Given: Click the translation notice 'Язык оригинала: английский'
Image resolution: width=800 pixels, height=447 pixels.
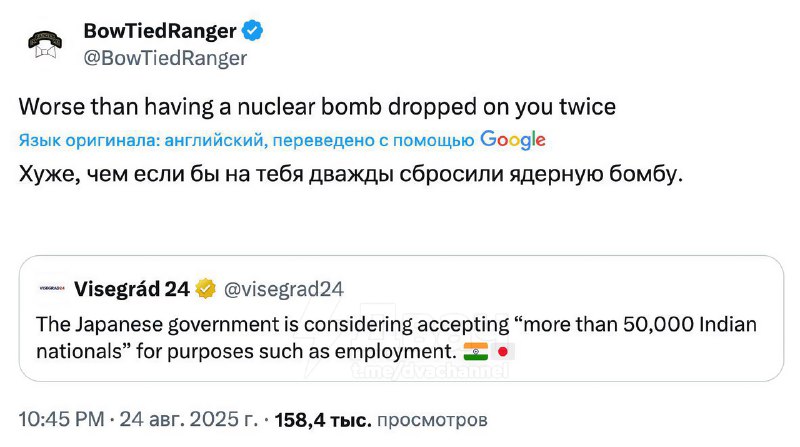Looking at the screenshot, I should click(141, 140).
